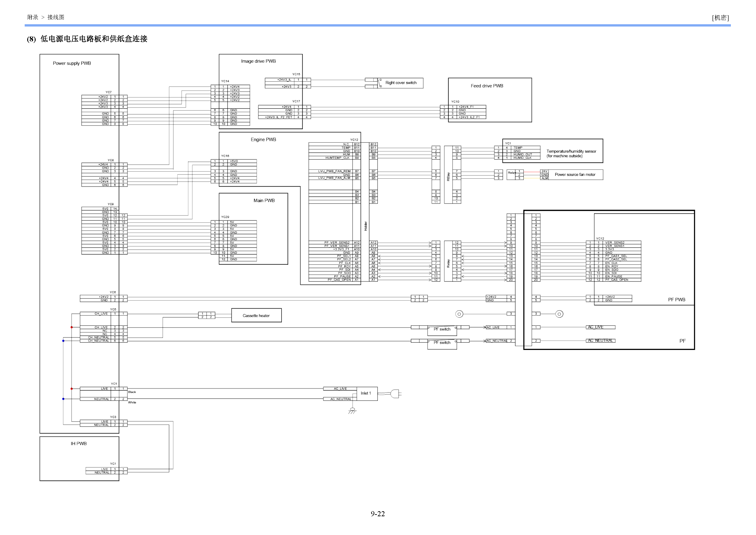756x535 pixels.
Task: Click the Inlet 1 box
Action: [367, 394]
